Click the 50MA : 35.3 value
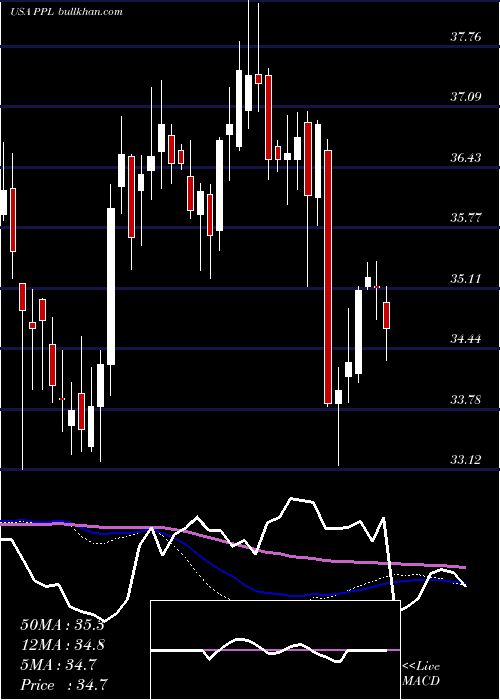Screen dimensions: 500x700 tap(62, 625)
